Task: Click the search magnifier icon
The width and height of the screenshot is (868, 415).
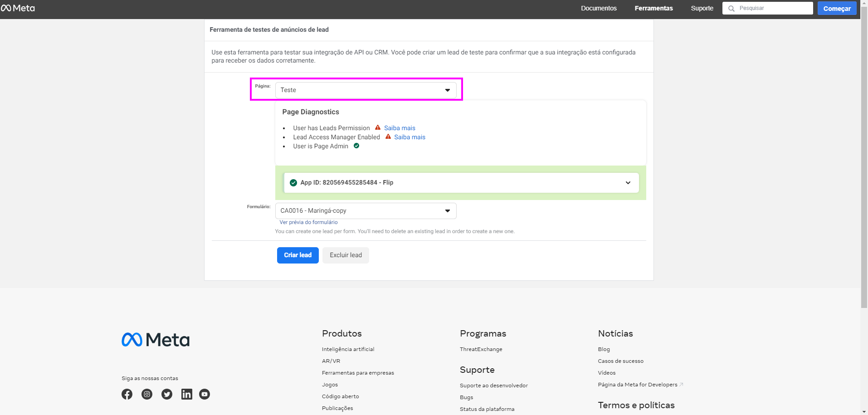Action: coord(731,9)
